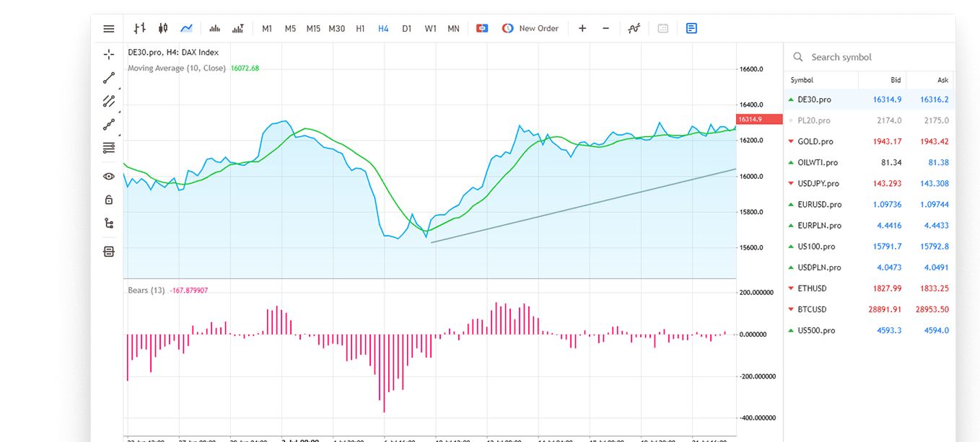Zoom in the chart with plus

tap(582, 29)
